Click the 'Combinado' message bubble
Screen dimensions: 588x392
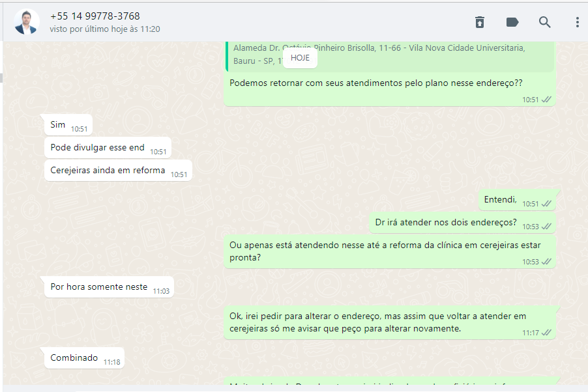[84, 358]
